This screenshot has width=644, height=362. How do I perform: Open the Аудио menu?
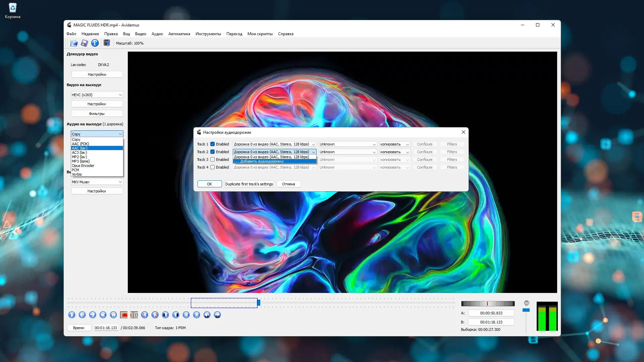[157, 34]
